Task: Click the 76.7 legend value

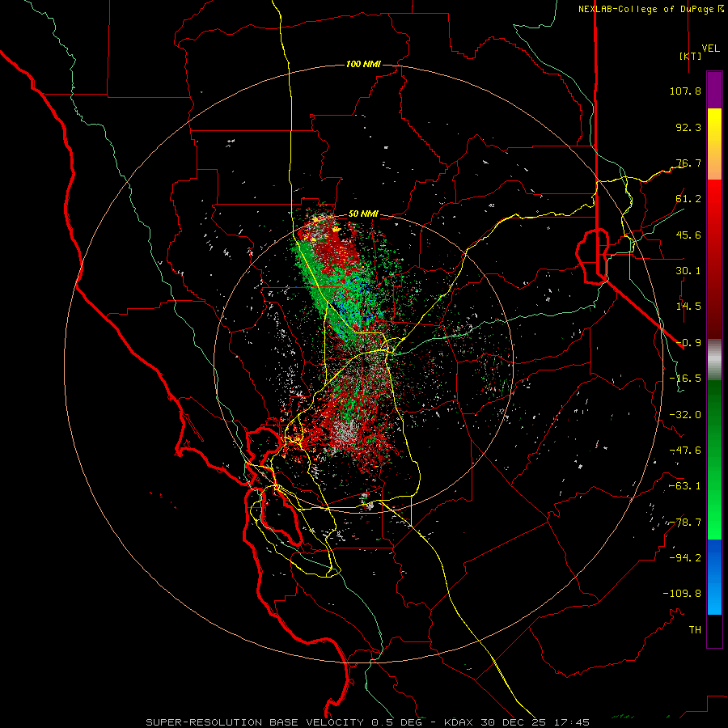Action: 688,163
